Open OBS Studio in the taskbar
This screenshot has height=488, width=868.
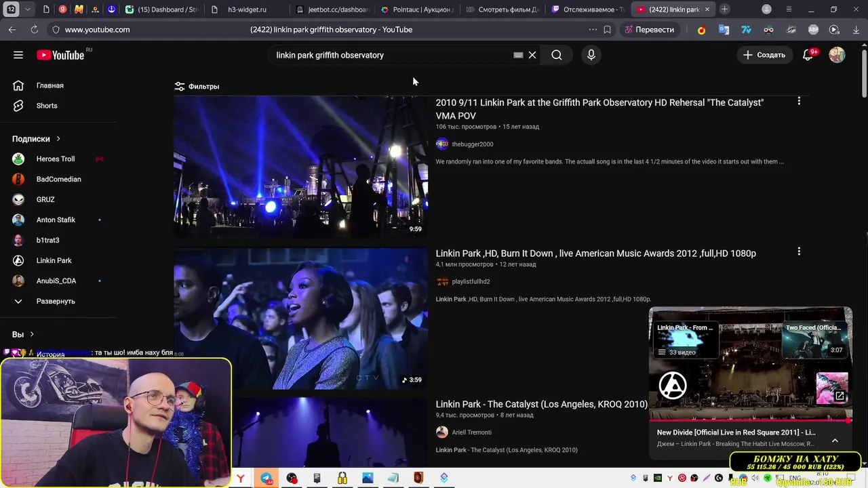pyautogui.click(x=292, y=478)
